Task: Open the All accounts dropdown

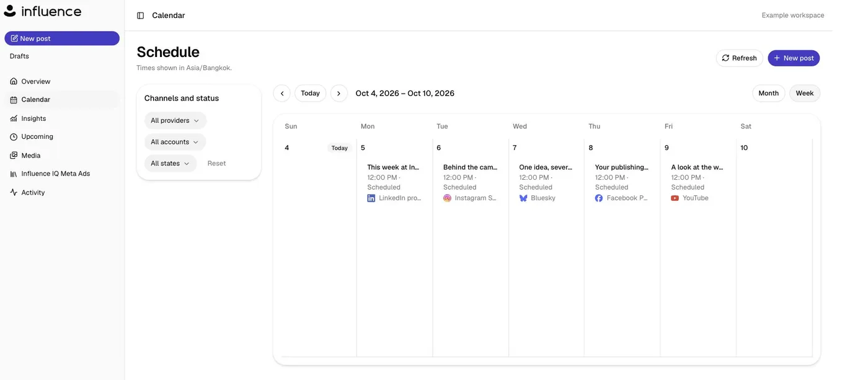Action: [175, 142]
